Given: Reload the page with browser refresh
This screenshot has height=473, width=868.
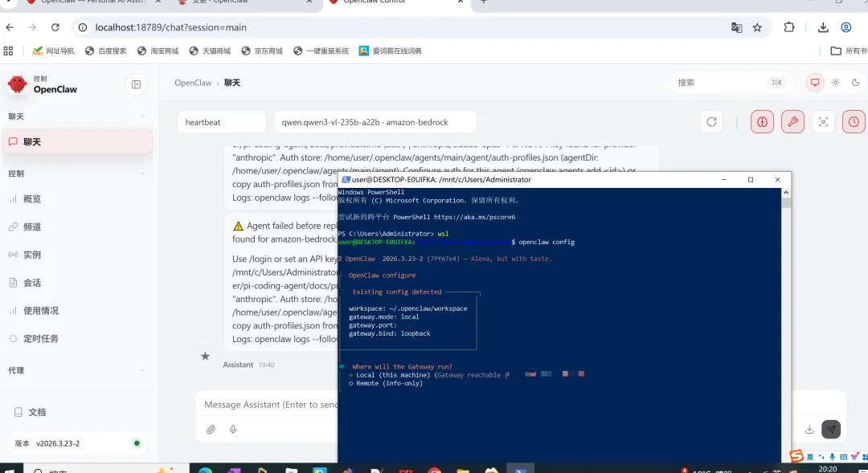Looking at the screenshot, I should [x=55, y=27].
